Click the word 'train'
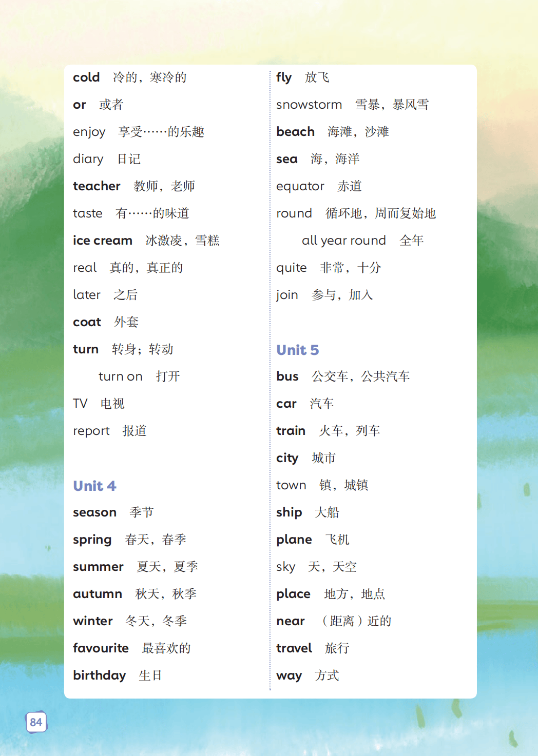The width and height of the screenshot is (538, 756). (x=291, y=431)
